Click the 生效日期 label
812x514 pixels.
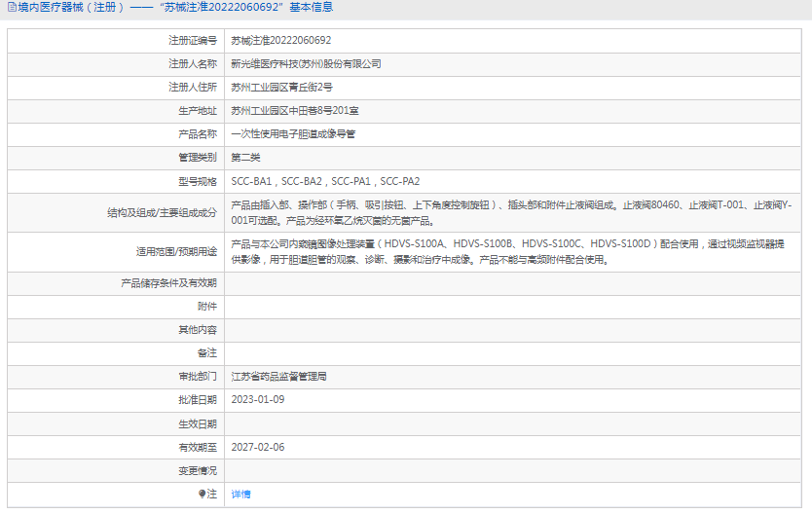point(198,423)
